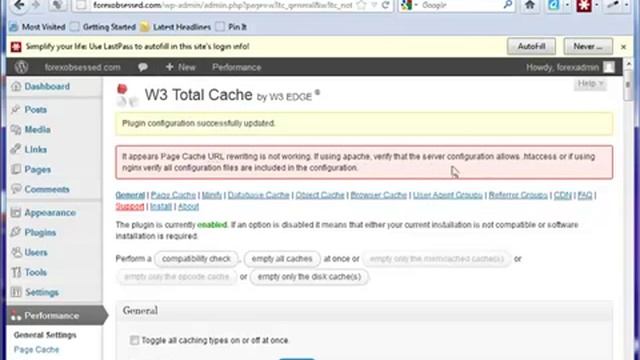
Task: Open the FAQ link
Action: point(584,195)
